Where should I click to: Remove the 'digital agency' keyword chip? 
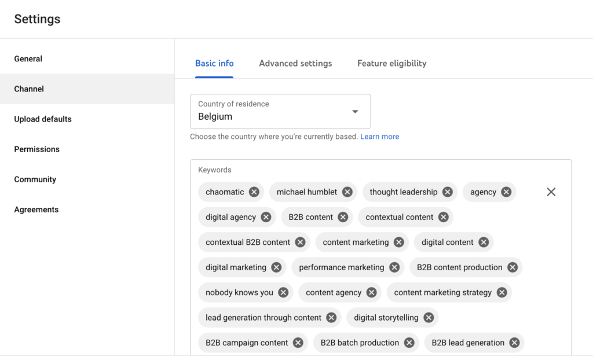coord(266,217)
